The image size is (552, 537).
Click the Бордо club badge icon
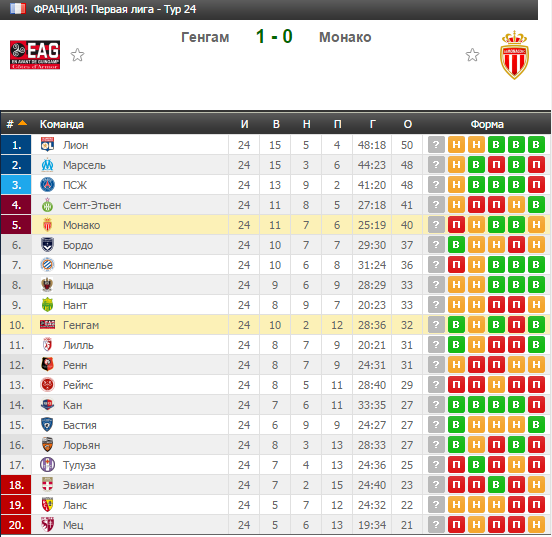[47, 245]
